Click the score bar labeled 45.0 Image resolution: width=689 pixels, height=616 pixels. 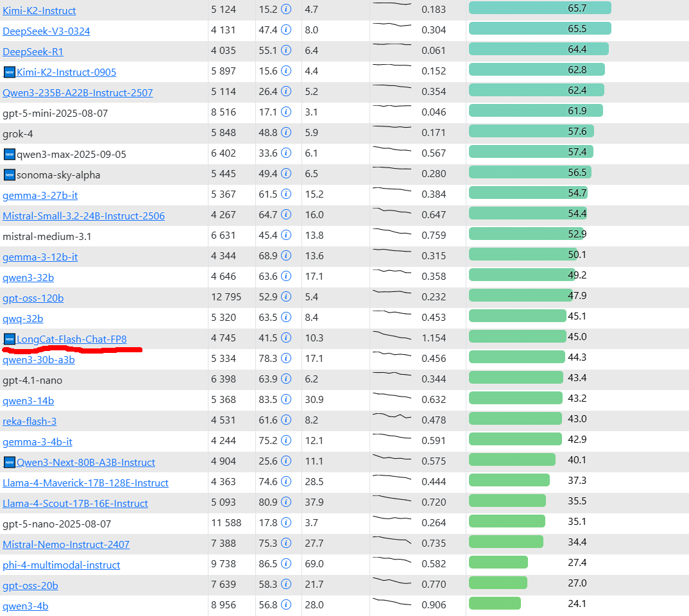tap(518, 337)
